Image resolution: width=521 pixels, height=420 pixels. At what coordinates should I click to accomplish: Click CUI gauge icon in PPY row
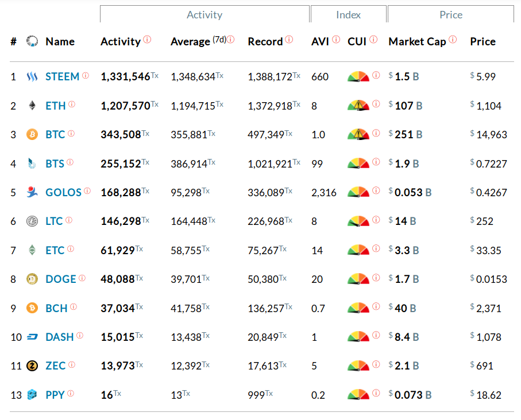(x=358, y=395)
